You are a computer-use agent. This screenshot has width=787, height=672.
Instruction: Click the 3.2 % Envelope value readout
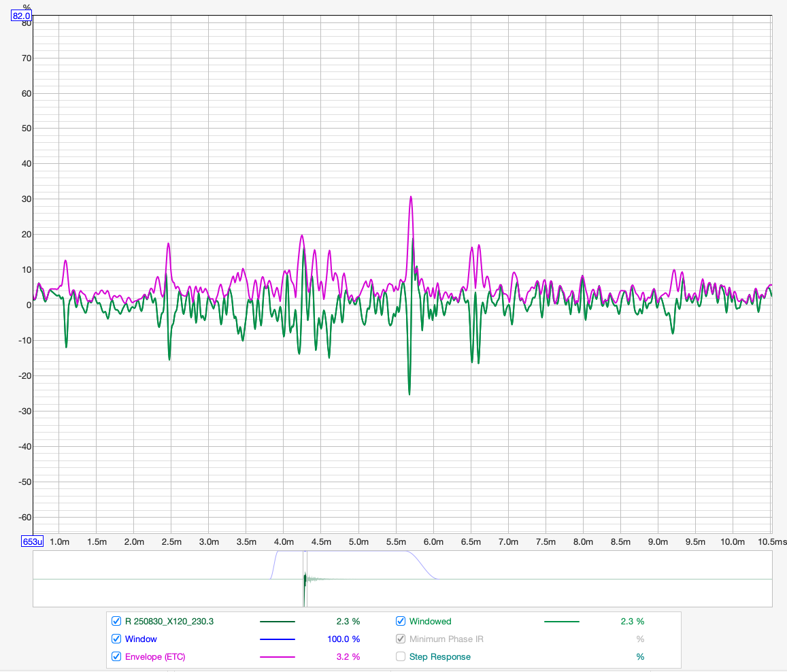click(x=348, y=656)
